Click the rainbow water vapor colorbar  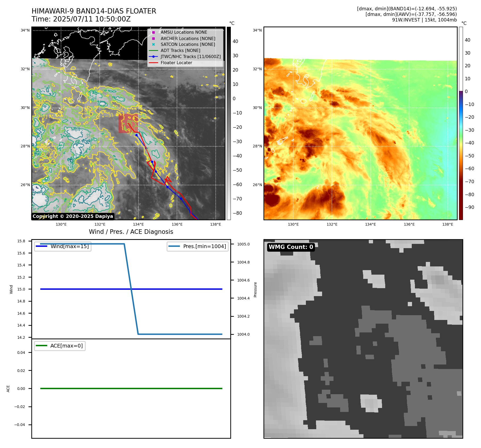tap(461, 123)
